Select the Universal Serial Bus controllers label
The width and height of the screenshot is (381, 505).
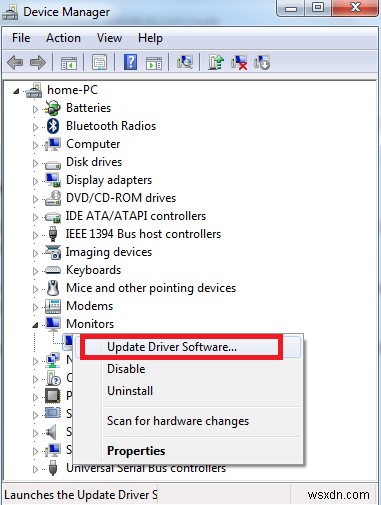pyautogui.click(x=146, y=468)
